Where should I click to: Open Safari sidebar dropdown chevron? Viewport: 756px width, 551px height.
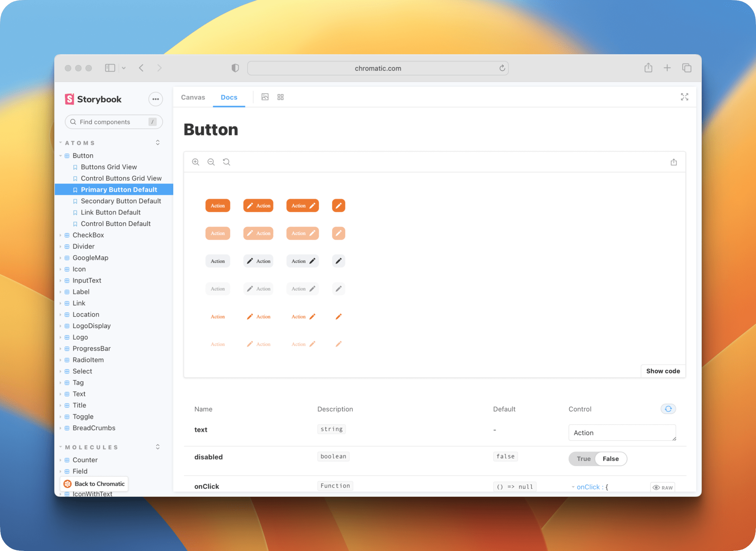point(124,68)
